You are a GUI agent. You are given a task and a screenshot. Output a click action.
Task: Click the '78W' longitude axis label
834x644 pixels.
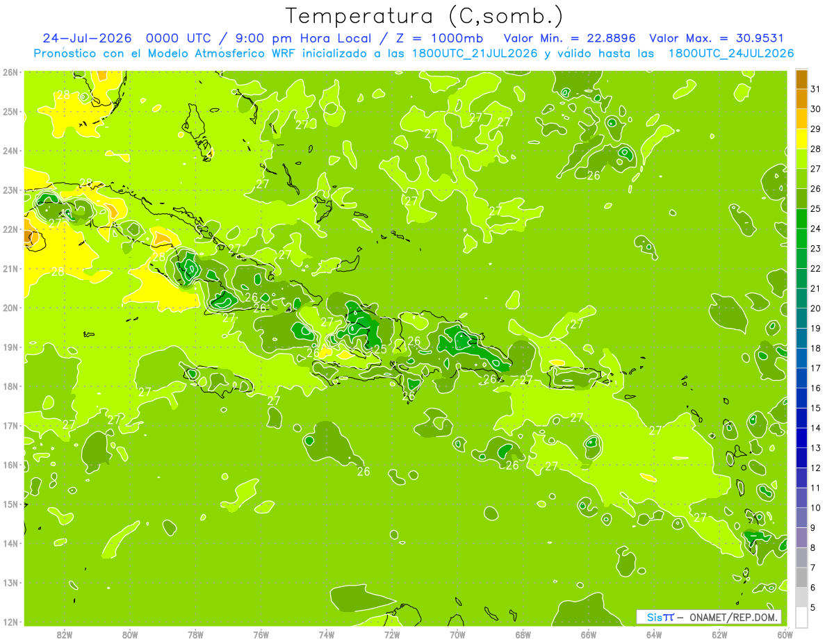[x=195, y=635]
